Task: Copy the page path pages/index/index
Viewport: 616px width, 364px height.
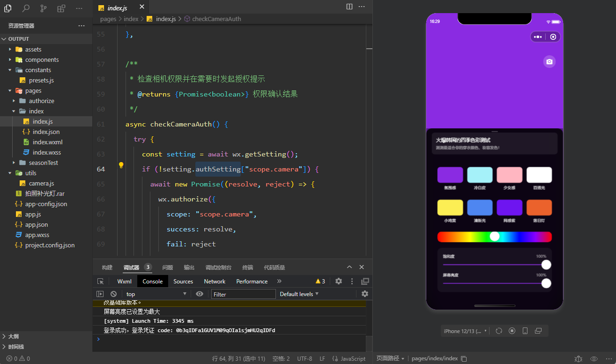Action: pyautogui.click(x=464, y=358)
